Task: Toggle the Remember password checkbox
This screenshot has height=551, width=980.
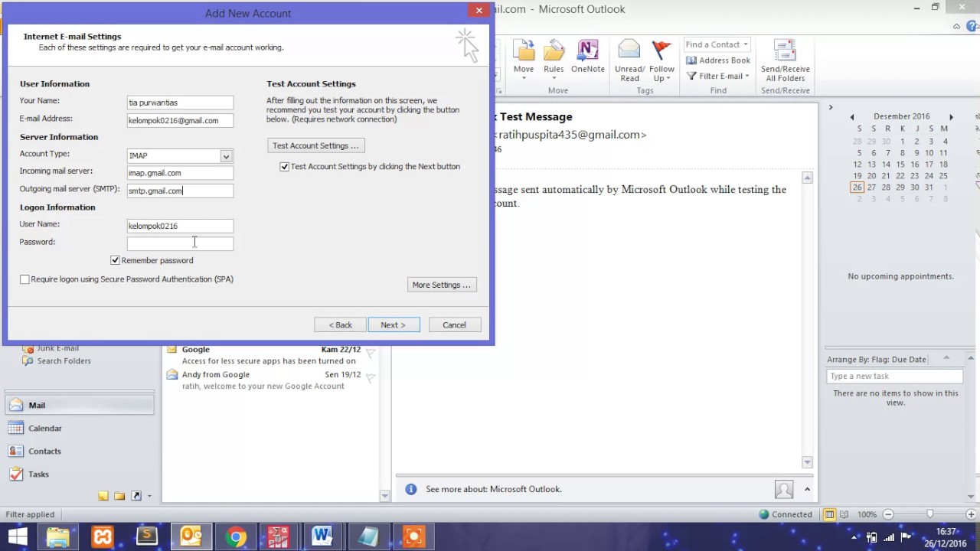Action: click(x=115, y=260)
